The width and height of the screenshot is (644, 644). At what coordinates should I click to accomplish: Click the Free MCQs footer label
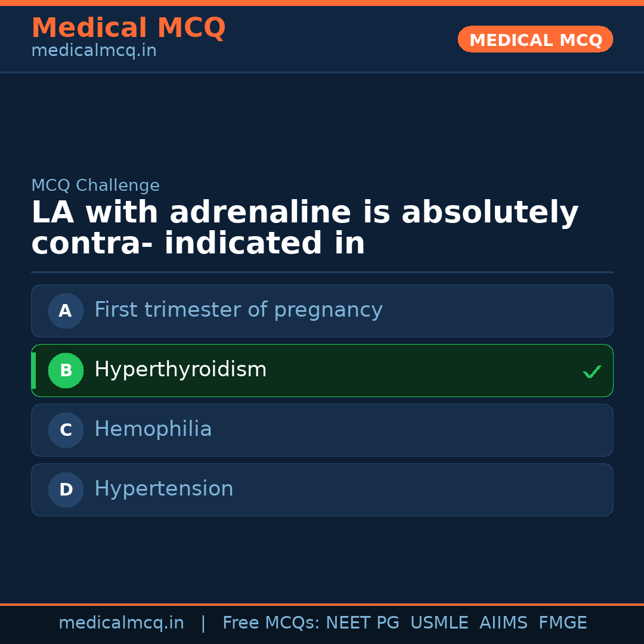point(271,623)
